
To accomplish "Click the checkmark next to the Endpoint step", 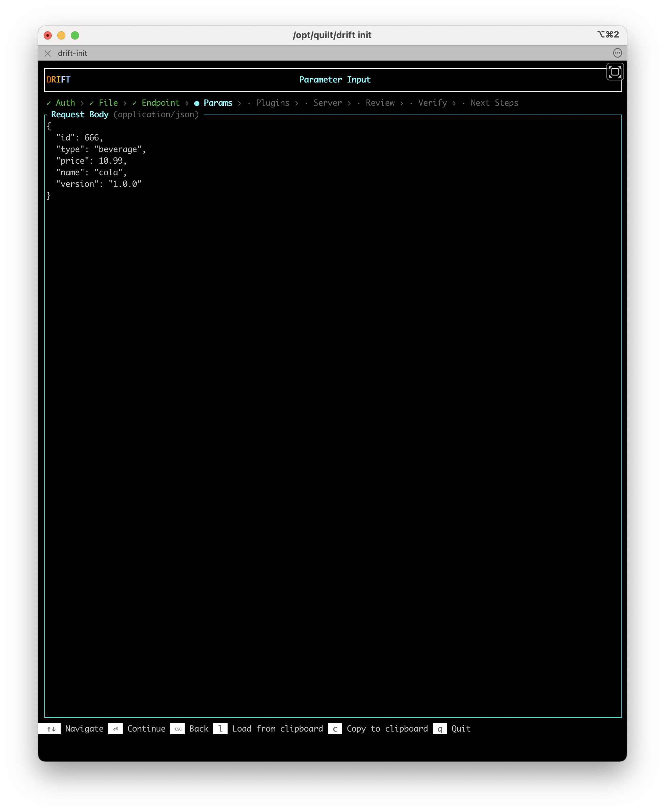I will click(x=134, y=103).
